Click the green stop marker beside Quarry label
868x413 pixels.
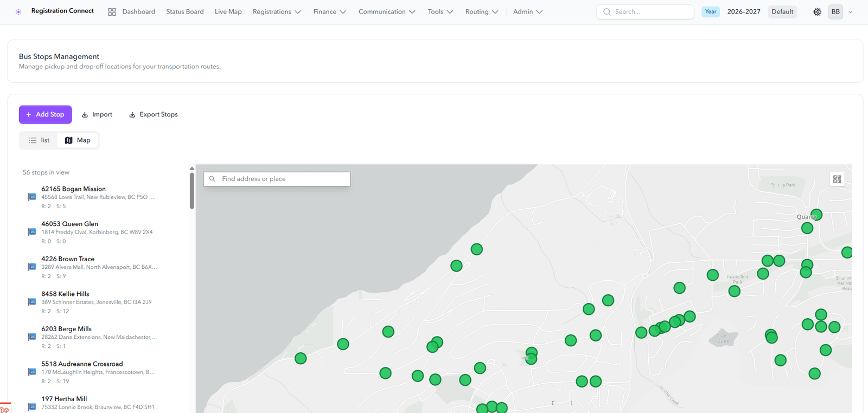tap(816, 215)
